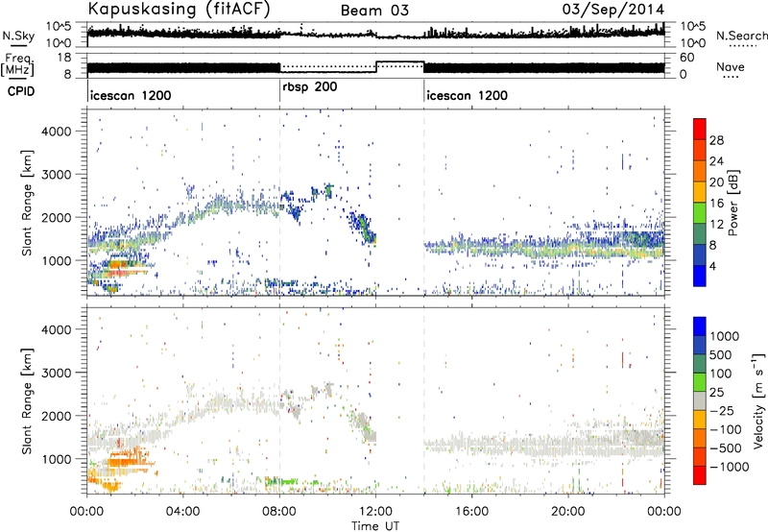Image resolution: width=768 pixels, height=532 pixels.
Task: Click the '16:00' time axis tick label
Action: [471, 512]
